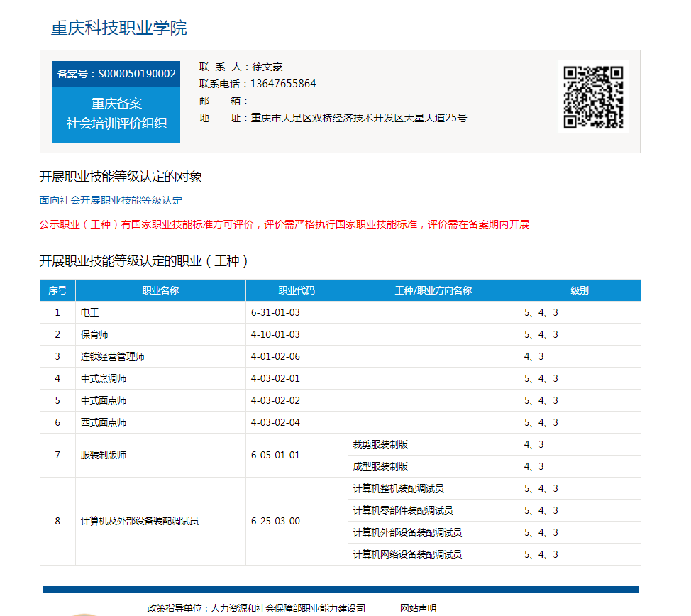This screenshot has width=691, height=616.
Task: Click occupation code 4-03-02-04
Action: [275, 422]
